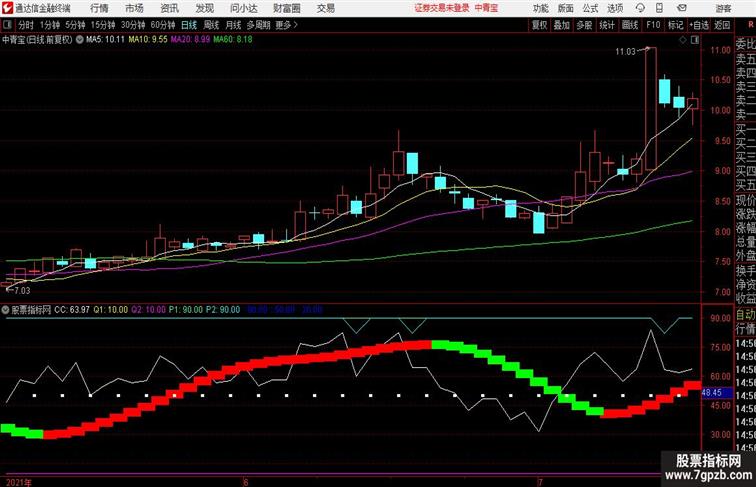The image size is (756, 487).
Task: Open the 财富圈 menu
Action: point(287,8)
